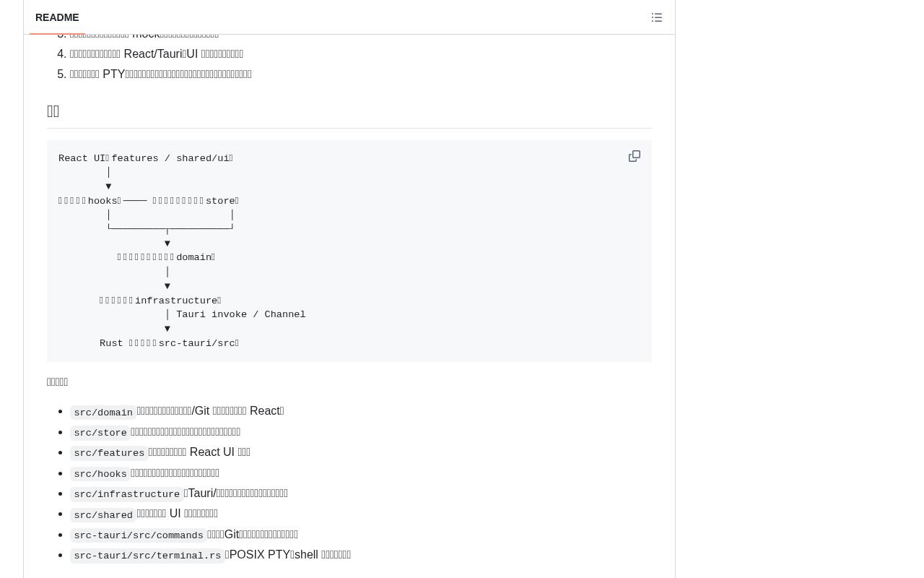
Task: Click the section heading above the code block
Action: (x=53, y=111)
